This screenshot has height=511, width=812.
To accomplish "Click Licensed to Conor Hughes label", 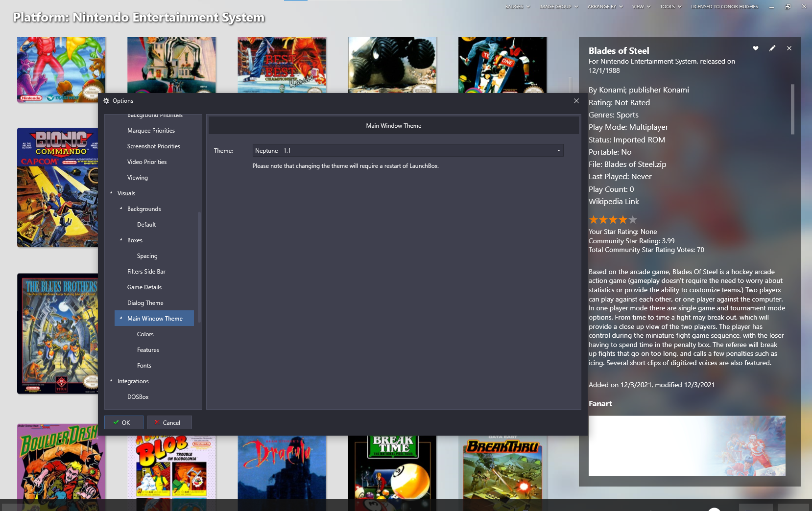I will click(724, 7).
